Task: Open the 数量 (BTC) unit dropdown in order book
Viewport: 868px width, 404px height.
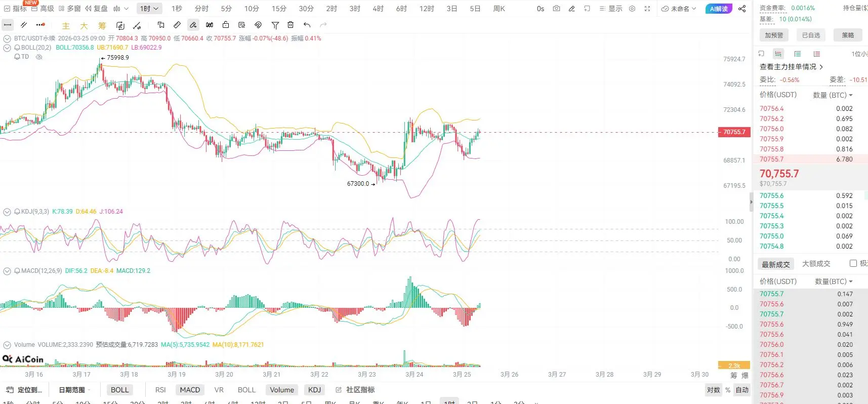Action: click(x=833, y=95)
